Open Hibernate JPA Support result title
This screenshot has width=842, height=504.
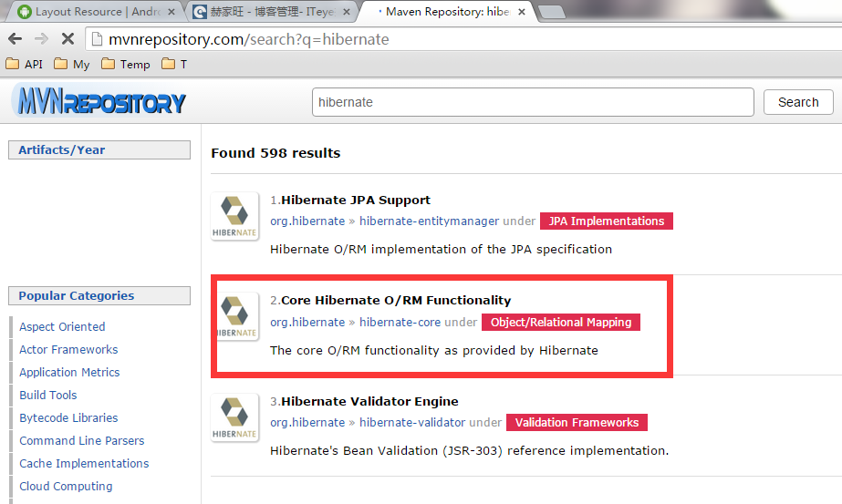pyautogui.click(x=356, y=201)
